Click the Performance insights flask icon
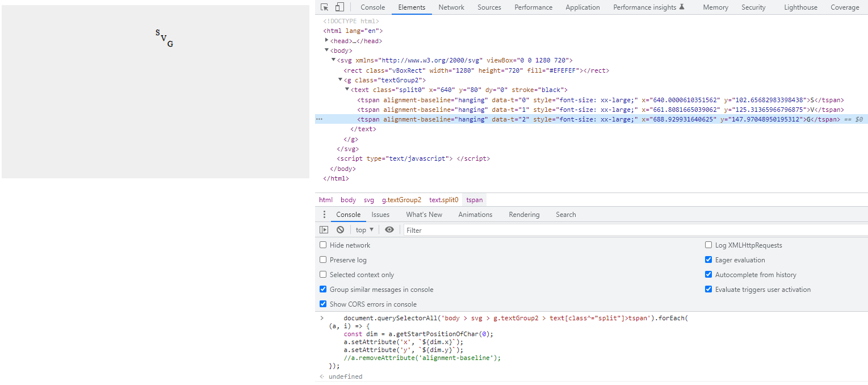The height and width of the screenshot is (385, 868). [x=682, y=7]
